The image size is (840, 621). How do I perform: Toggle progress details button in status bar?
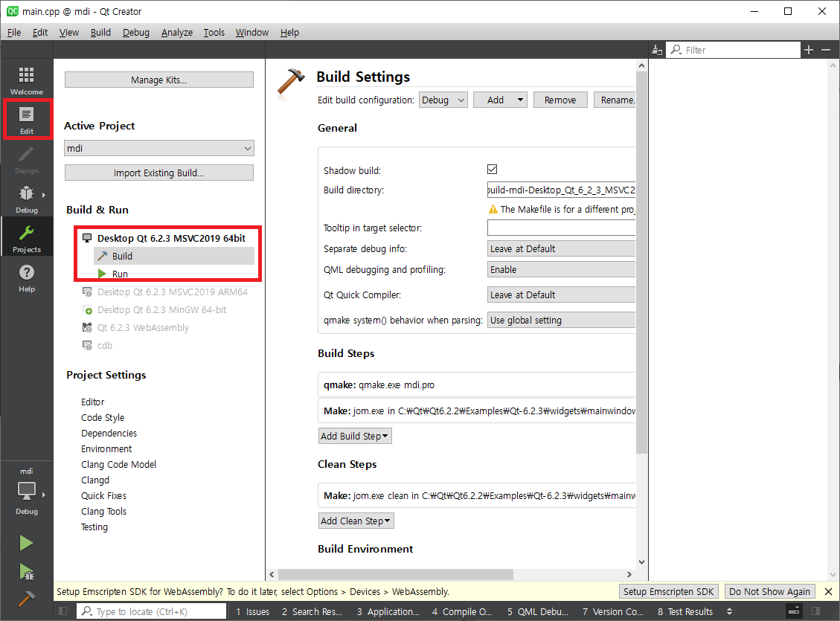point(794,611)
